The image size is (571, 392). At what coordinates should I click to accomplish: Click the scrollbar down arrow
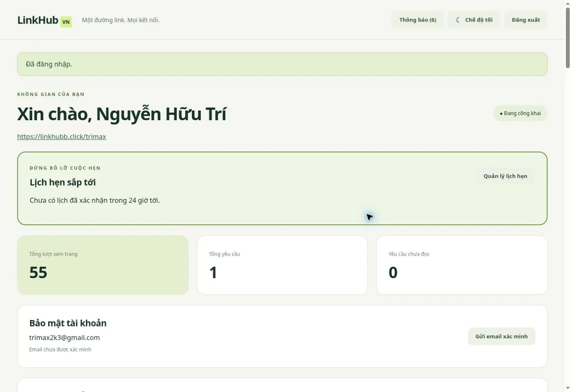(x=568, y=388)
